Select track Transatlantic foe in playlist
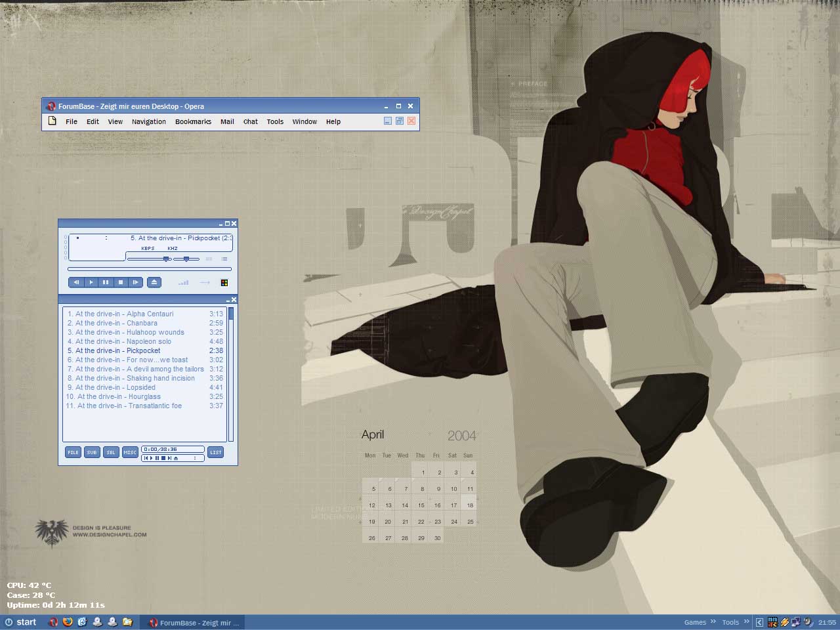The height and width of the screenshot is (630, 840). (145, 406)
